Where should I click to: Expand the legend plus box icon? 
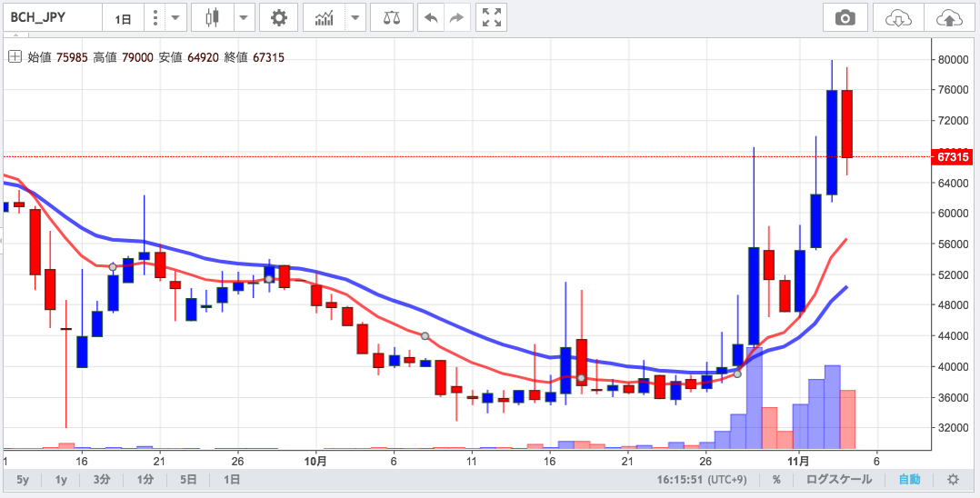(x=14, y=57)
